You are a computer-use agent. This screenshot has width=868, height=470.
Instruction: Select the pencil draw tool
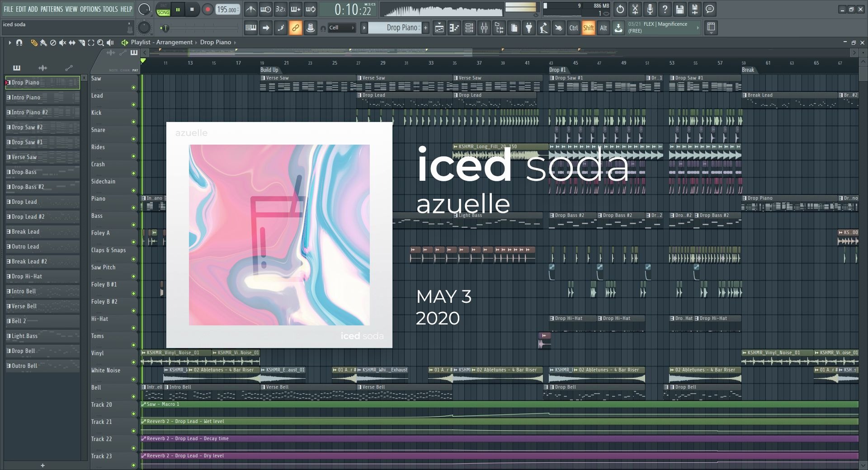pos(34,42)
